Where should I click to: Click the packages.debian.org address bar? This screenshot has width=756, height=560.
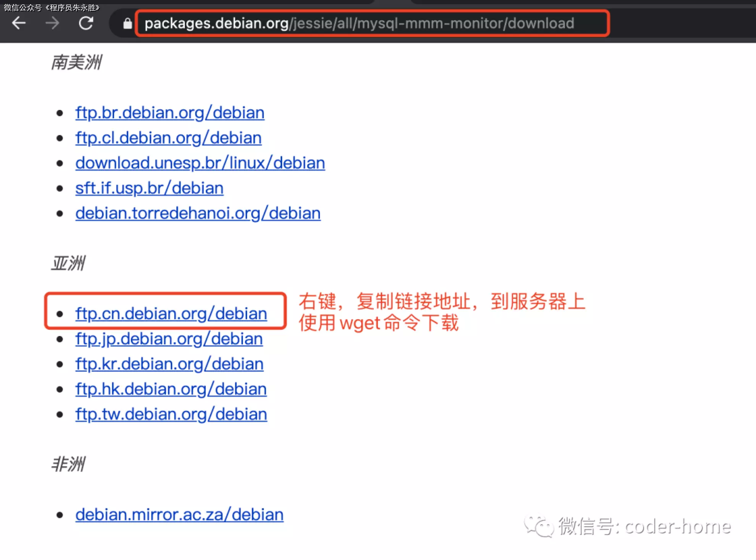click(359, 23)
